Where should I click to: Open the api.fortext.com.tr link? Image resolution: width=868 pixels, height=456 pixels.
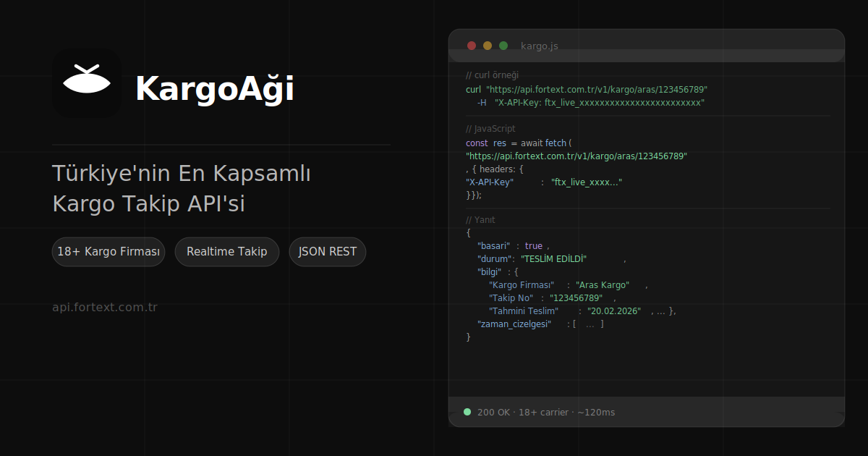click(105, 307)
